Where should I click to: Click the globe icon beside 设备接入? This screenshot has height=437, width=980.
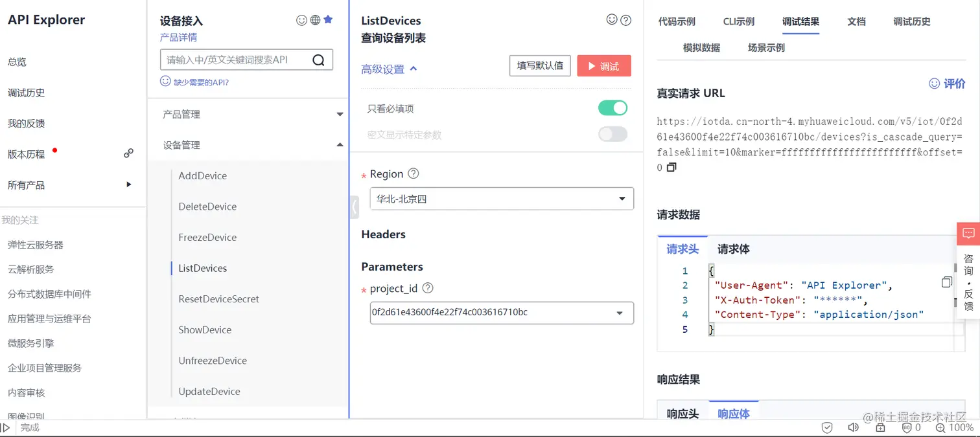(315, 20)
